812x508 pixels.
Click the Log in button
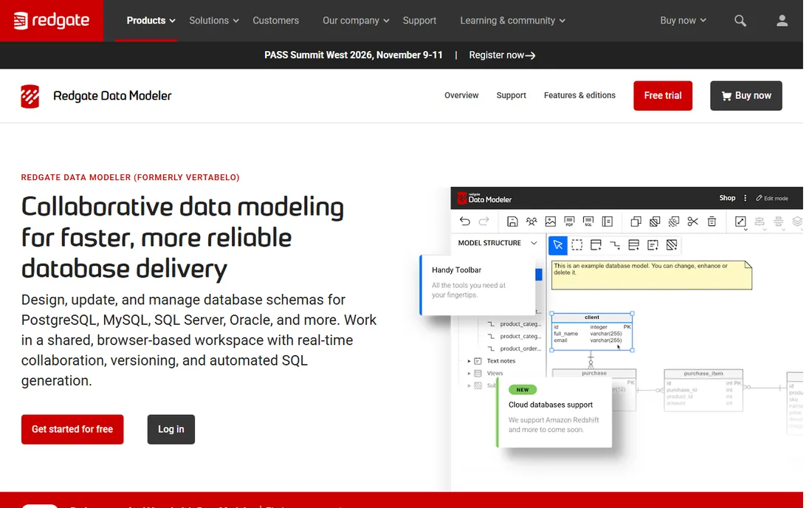[171, 429]
